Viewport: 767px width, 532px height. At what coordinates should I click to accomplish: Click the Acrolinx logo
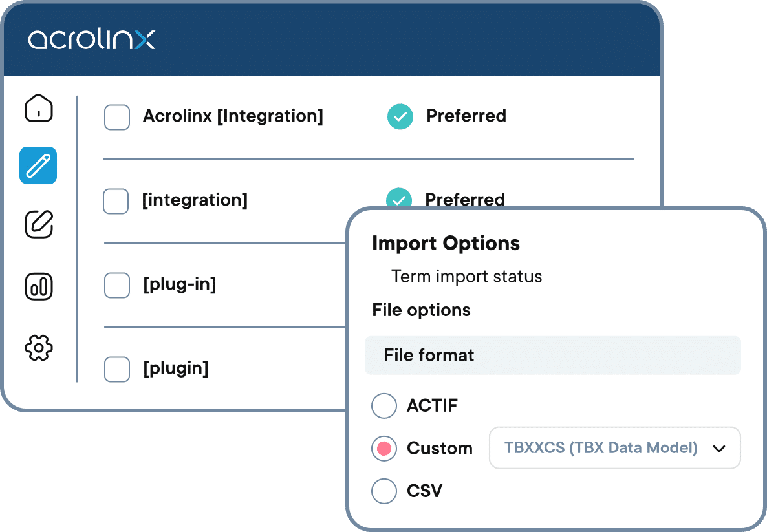pyautogui.click(x=91, y=39)
